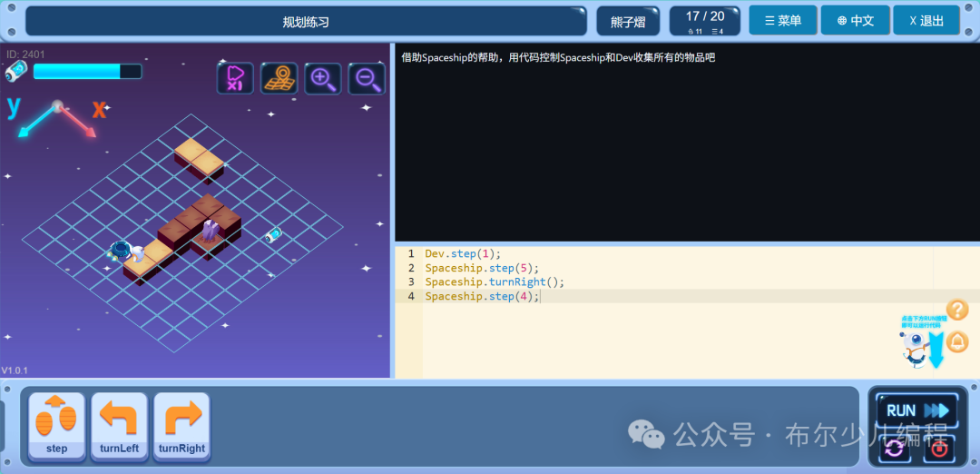Switch language via 中文 button
The image size is (980, 474).
pos(856,21)
